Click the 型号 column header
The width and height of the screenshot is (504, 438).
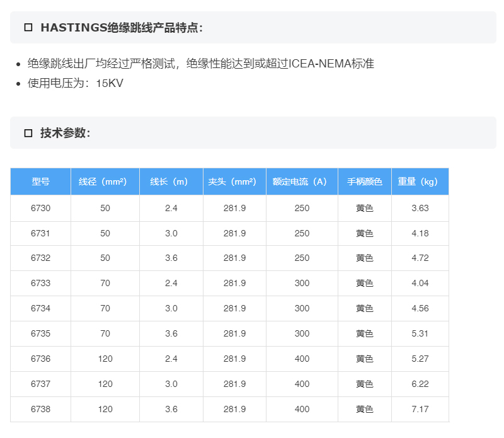40,182
